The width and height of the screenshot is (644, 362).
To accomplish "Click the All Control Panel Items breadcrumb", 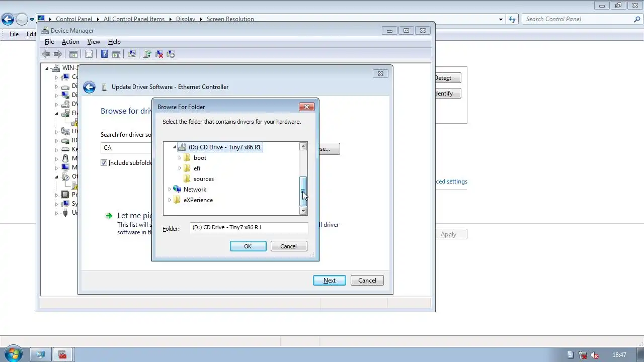I will point(134,19).
